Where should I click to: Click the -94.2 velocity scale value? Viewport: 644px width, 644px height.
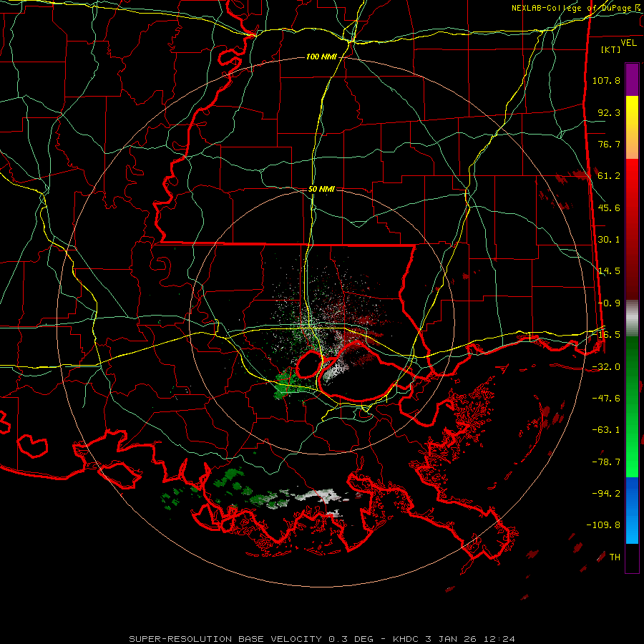[x=606, y=494]
